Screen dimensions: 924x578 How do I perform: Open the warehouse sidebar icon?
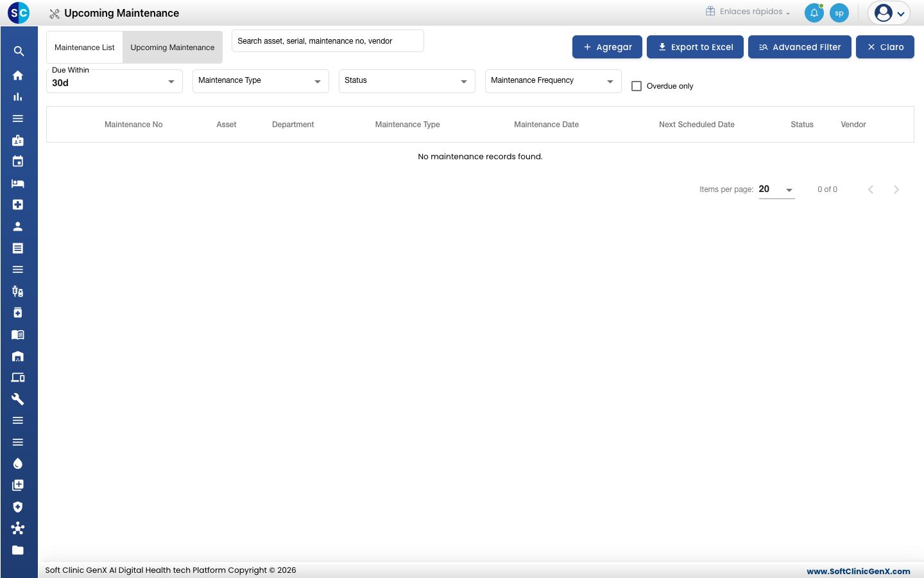coord(18,356)
